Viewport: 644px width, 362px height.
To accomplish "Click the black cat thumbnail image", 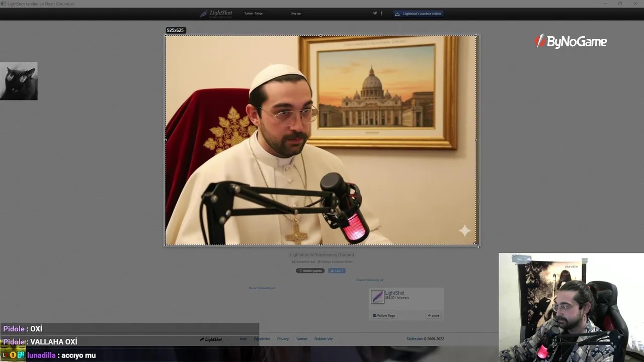I will 19,81.
